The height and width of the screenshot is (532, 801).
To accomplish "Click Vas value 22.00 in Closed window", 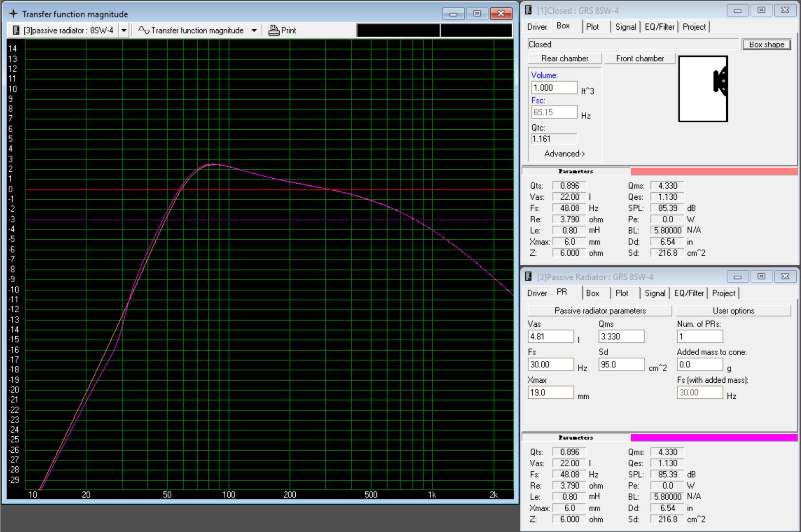I will click(x=569, y=197).
